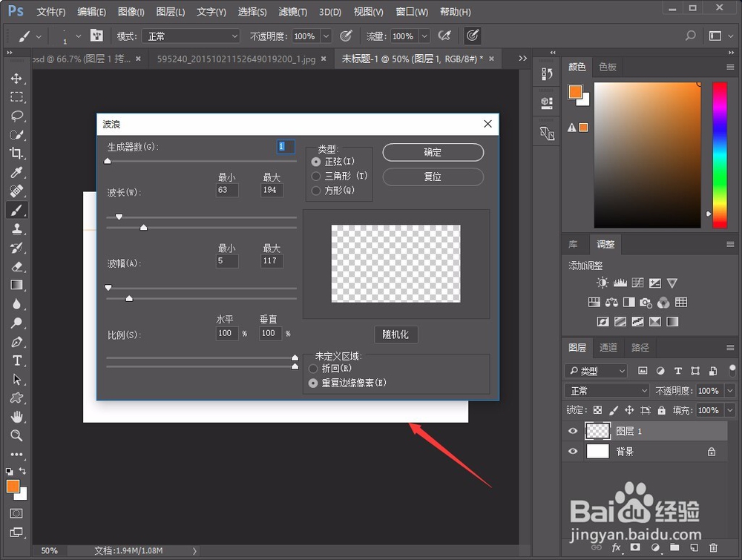
Task: Click the orange foreground color swatch in toolbar
Action: (x=13, y=487)
